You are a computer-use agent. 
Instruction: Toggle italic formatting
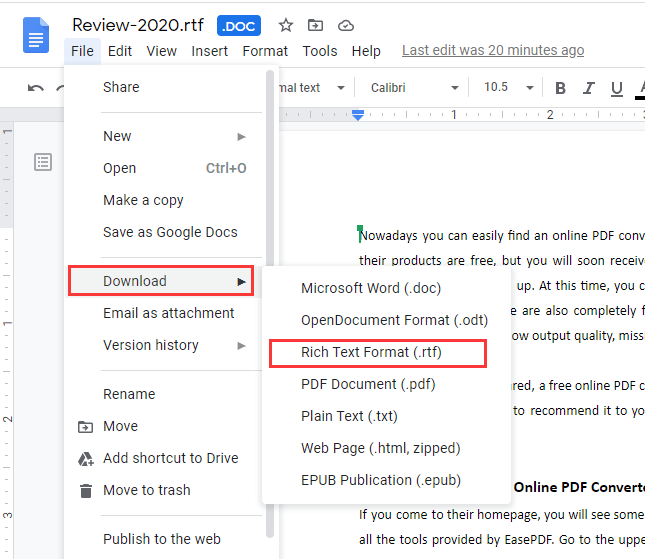click(588, 88)
